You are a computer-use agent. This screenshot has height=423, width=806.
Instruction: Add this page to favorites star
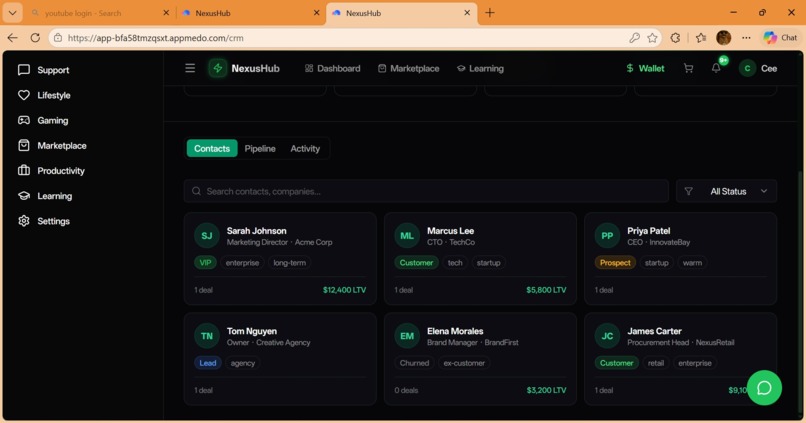[652, 38]
